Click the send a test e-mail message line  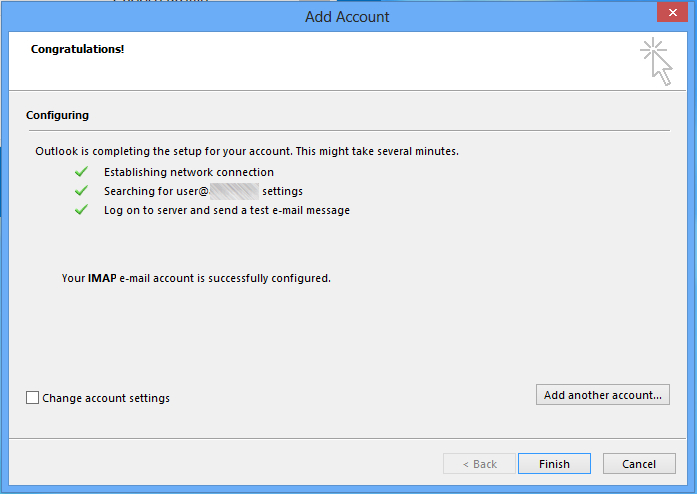click(226, 210)
